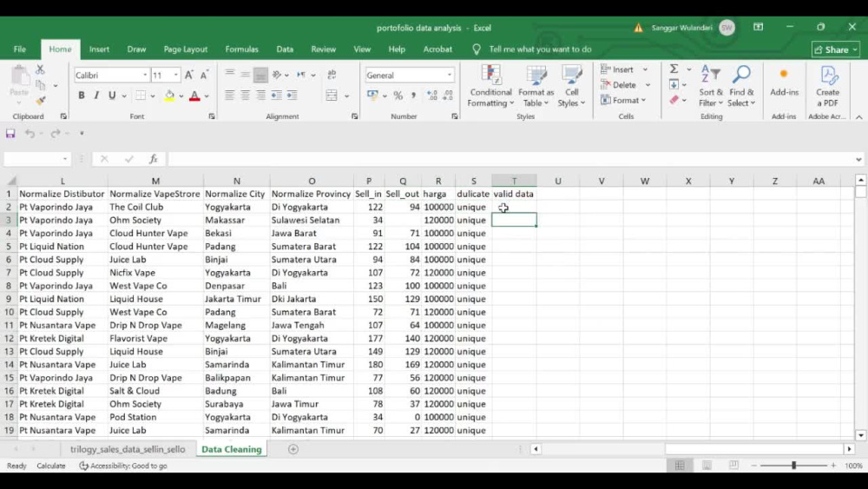Select cell with The Coil Club
Screen dimensions: 868x489
(155, 207)
